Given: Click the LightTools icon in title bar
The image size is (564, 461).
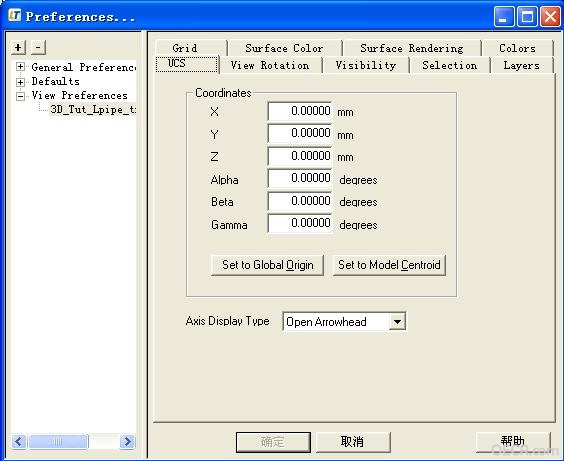Looking at the screenshot, I should point(15,15).
